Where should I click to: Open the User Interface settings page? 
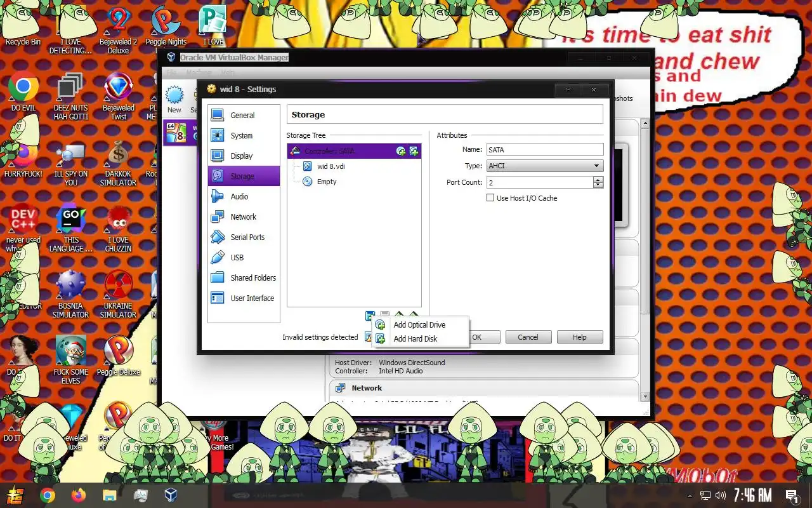pos(244,298)
